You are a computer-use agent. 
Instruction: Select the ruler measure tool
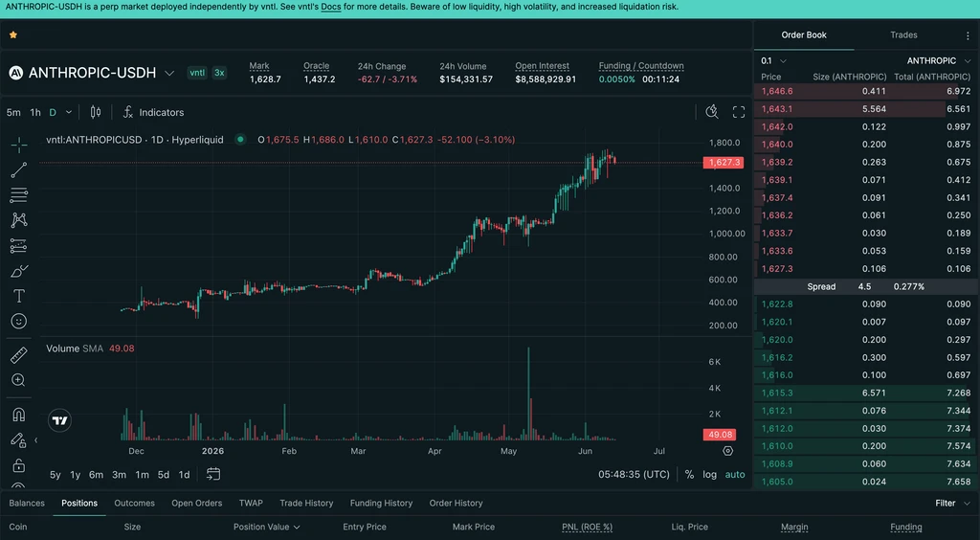[19, 355]
